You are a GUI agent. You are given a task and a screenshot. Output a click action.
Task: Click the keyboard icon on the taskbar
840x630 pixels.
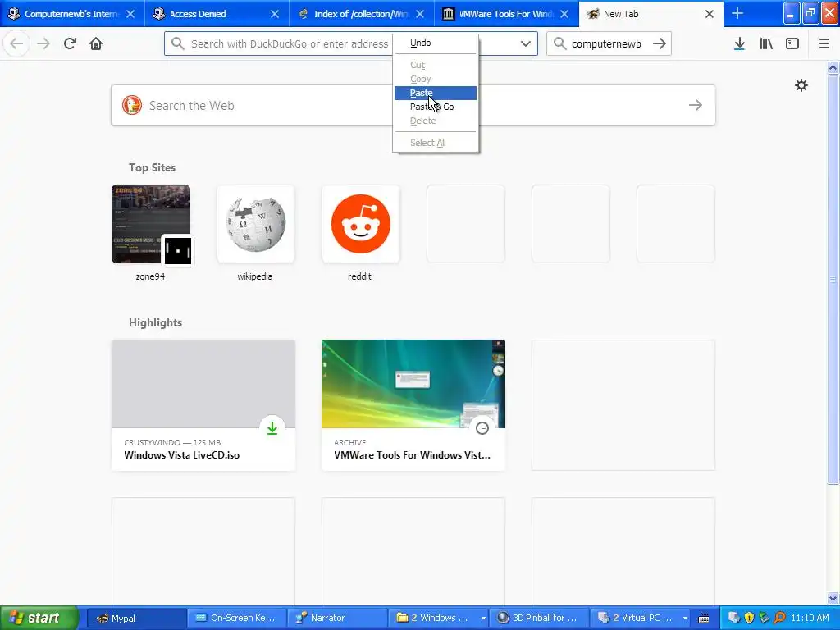click(704, 619)
